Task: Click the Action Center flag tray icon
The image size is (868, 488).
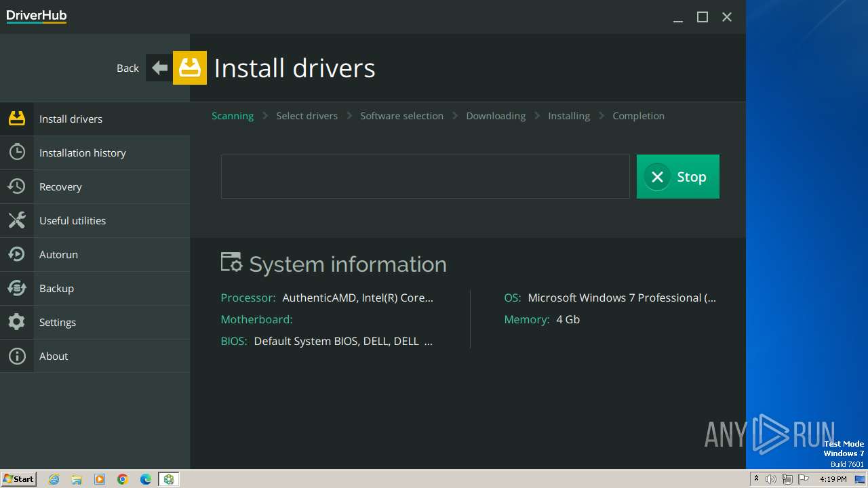Action: [802, 479]
